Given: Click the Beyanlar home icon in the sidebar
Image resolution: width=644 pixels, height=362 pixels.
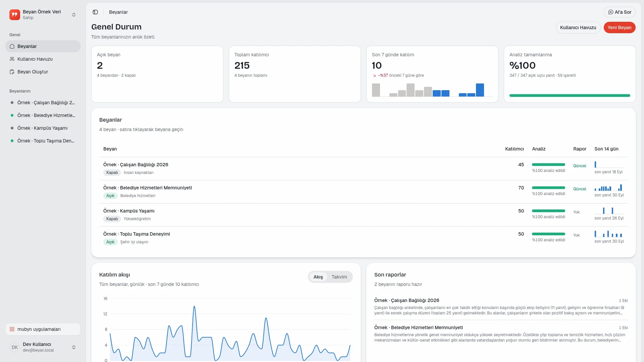Looking at the screenshot, I should coord(12,46).
